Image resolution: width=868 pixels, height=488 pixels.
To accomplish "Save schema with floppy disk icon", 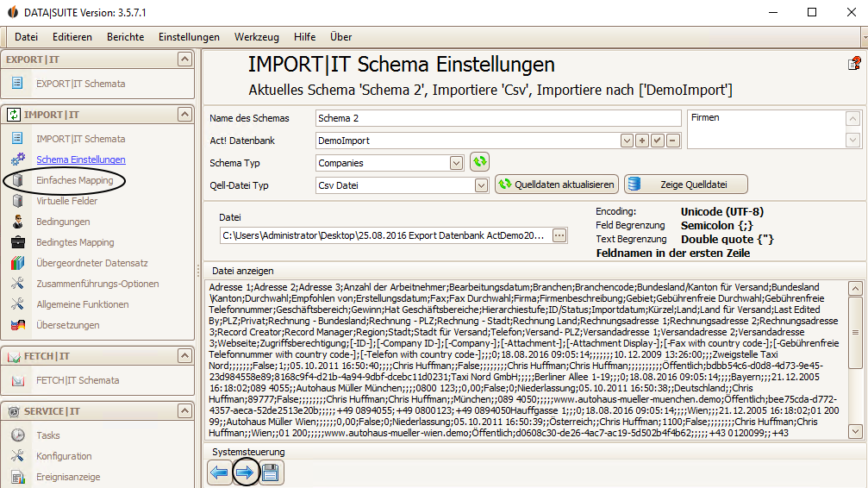I will pyautogui.click(x=271, y=472).
